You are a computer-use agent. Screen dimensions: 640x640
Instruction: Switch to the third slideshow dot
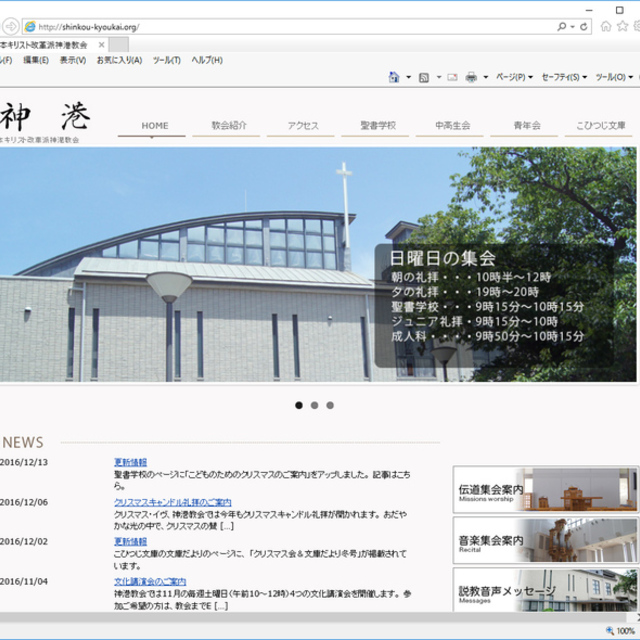pyautogui.click(x=330, y=405)
